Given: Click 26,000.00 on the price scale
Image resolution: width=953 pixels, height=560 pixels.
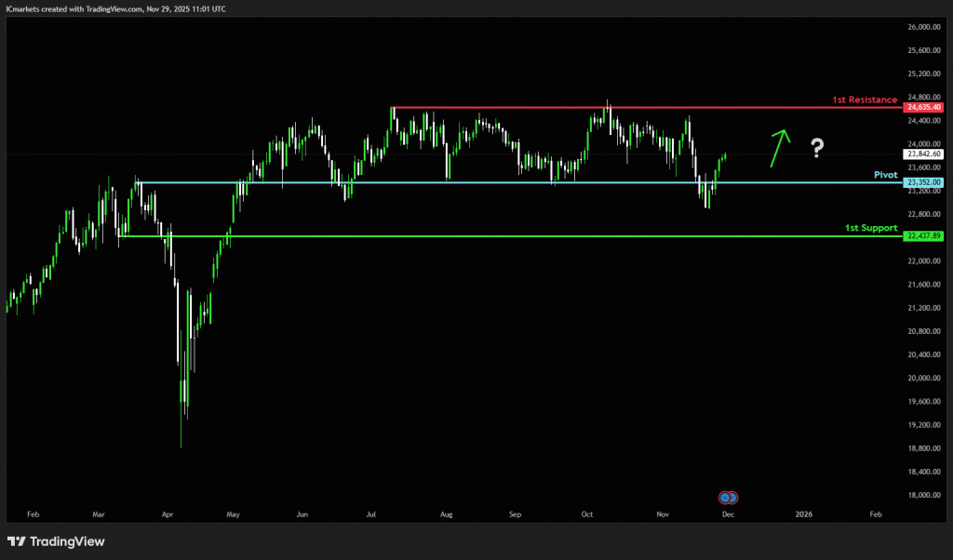Looking at the screenshot, I should 923,26.
